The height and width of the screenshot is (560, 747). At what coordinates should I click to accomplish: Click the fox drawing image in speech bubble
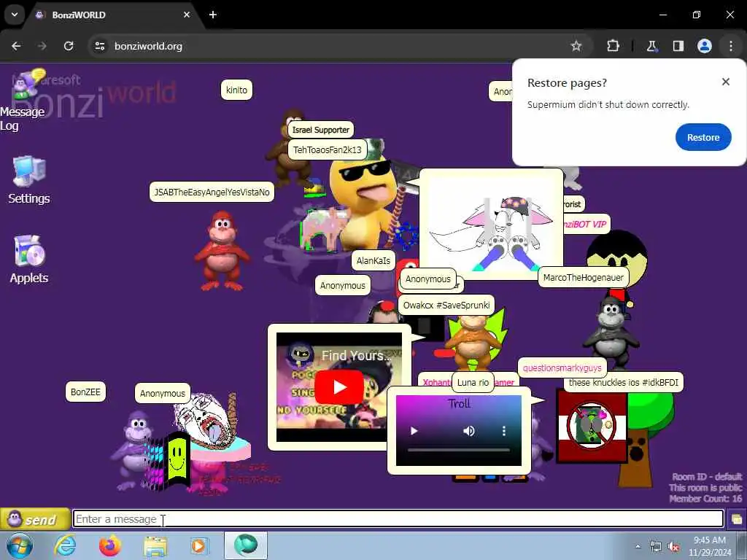pyautogui.click(x=491, y=226)
